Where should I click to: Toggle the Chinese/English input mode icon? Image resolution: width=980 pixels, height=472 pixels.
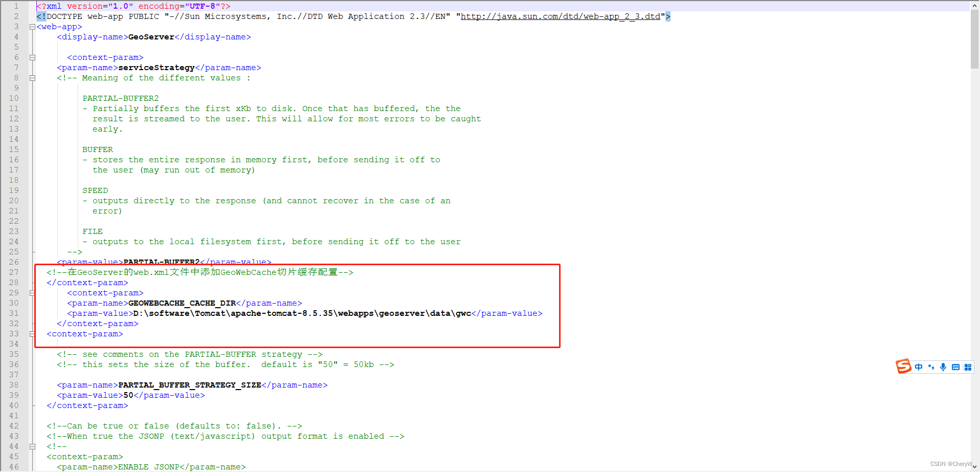pos(919,367)
